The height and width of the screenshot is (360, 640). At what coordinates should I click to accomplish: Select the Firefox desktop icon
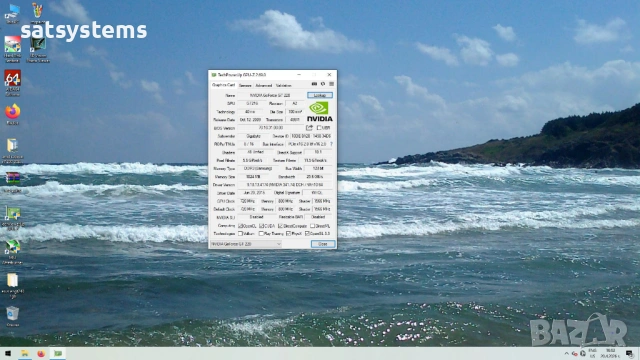(13, 114)
